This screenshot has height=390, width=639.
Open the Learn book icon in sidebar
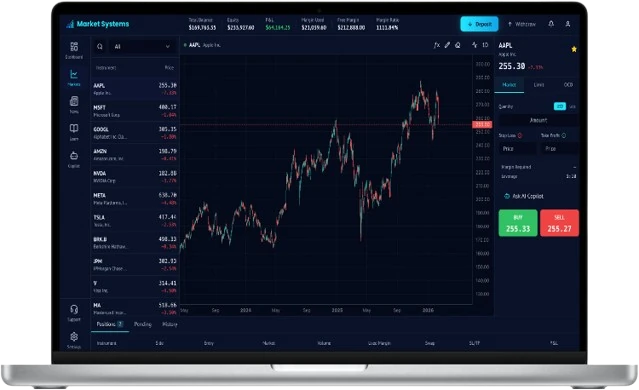pyautogui.click(x=74, y=128)
